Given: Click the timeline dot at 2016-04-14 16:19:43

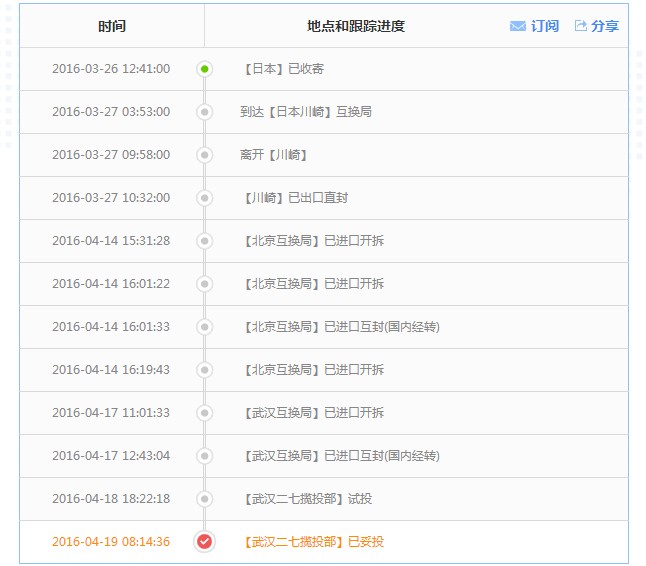Looking at the screenshot, I should click(204, 370).
